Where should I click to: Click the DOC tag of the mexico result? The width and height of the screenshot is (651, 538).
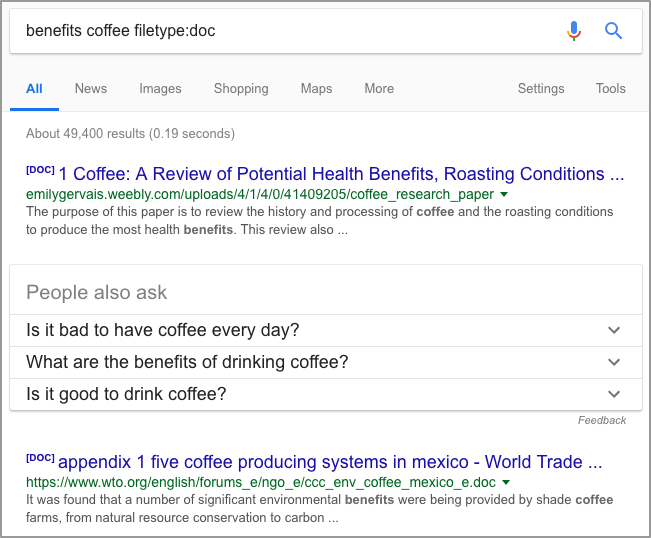coord(40,458)
